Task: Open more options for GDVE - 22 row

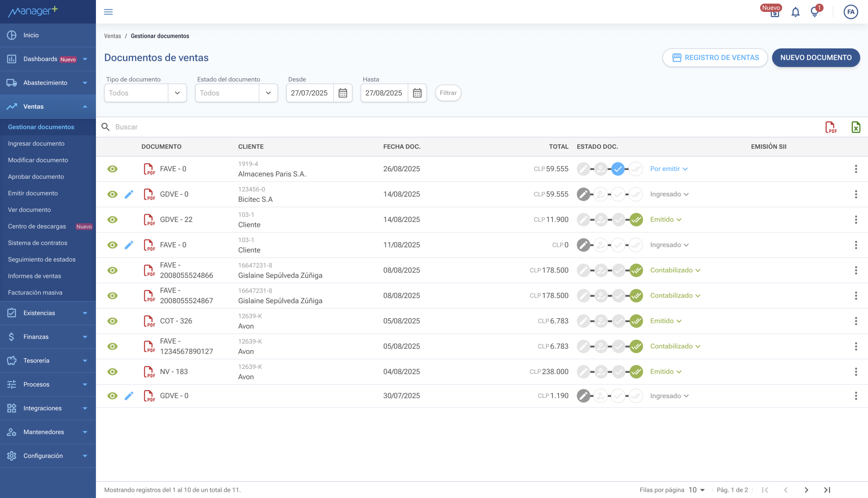Action: [x=856, y=219]
